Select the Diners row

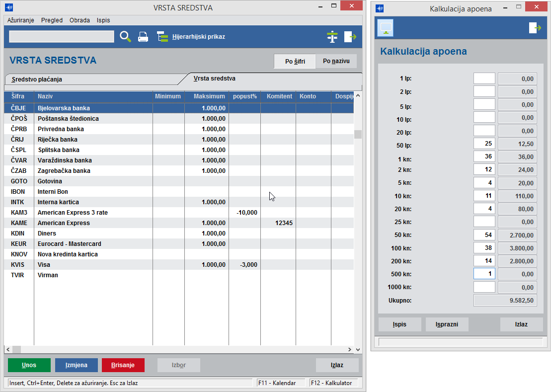pyautogui.click(x=179, y=233)
